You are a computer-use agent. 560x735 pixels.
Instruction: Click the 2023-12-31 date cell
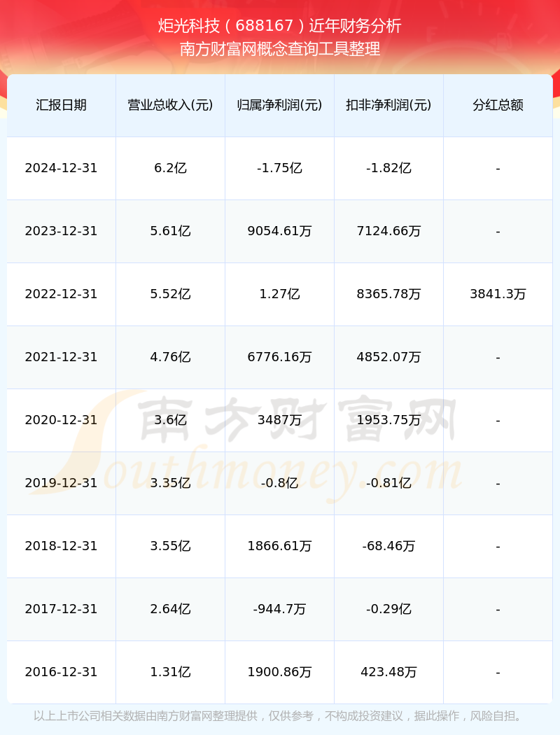61,231
